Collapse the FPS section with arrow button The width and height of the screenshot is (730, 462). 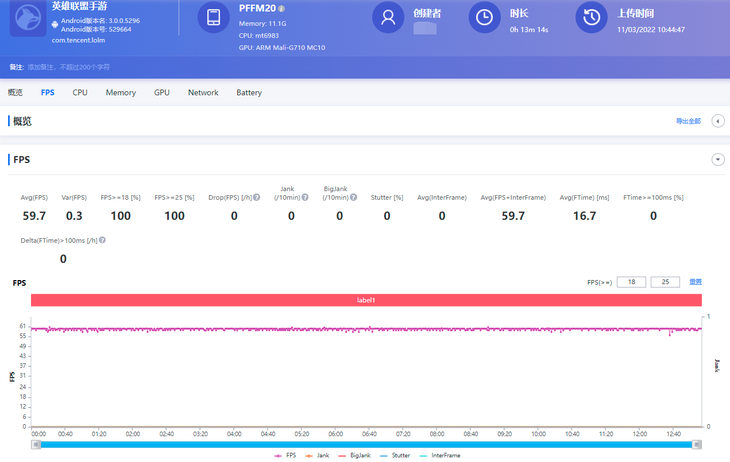point(717,160)
